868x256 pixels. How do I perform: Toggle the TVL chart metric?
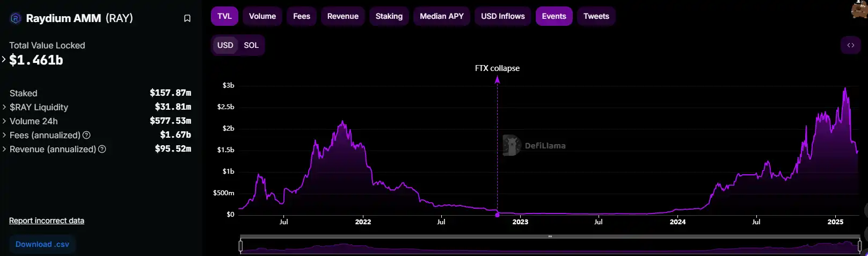pyautogui.click(x=224, y=16)
